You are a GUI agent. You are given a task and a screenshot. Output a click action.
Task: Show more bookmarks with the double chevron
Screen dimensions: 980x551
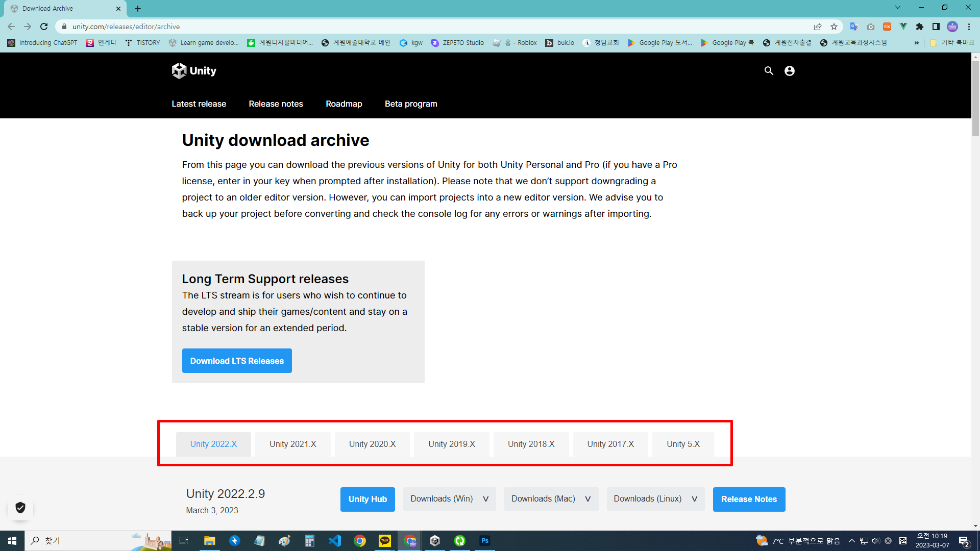point(917,43)
